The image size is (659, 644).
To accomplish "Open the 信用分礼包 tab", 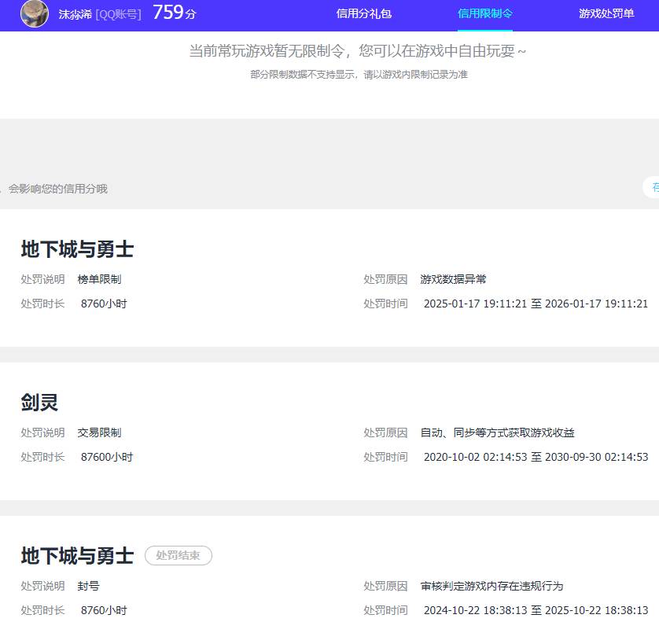I will (x=366, y=14).
